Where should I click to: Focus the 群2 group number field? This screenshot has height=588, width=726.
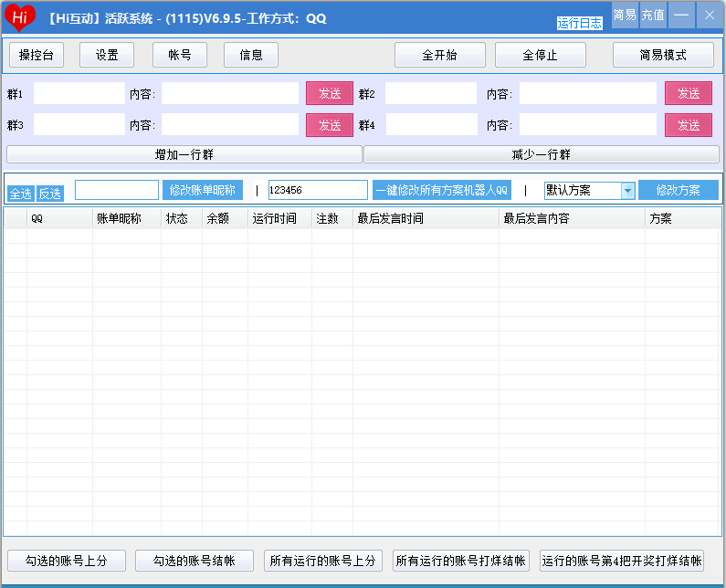431,93
